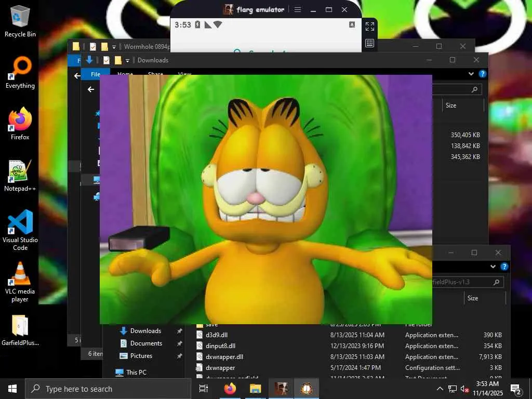The width and height of the screenshot is (532, 399).
Task: Click the Properties icon in Wormhole title bar
Action: click(x=92, y=46)
